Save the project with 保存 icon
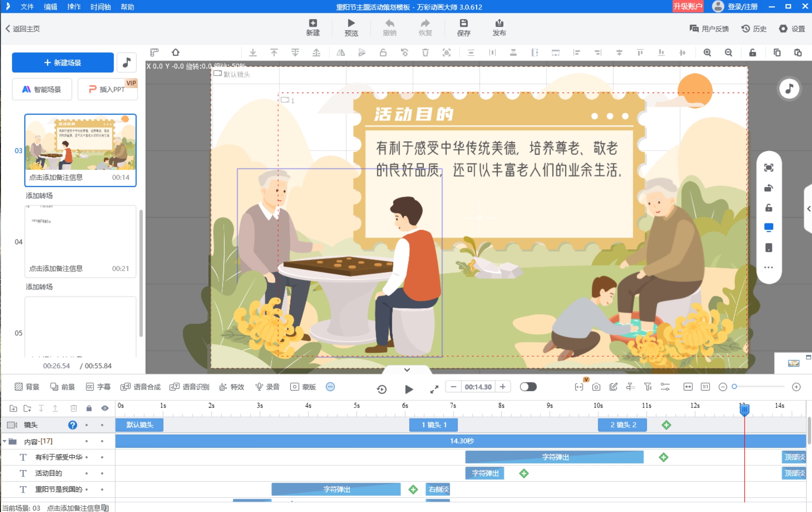812x512 pixels. click(x=463, y=27)
